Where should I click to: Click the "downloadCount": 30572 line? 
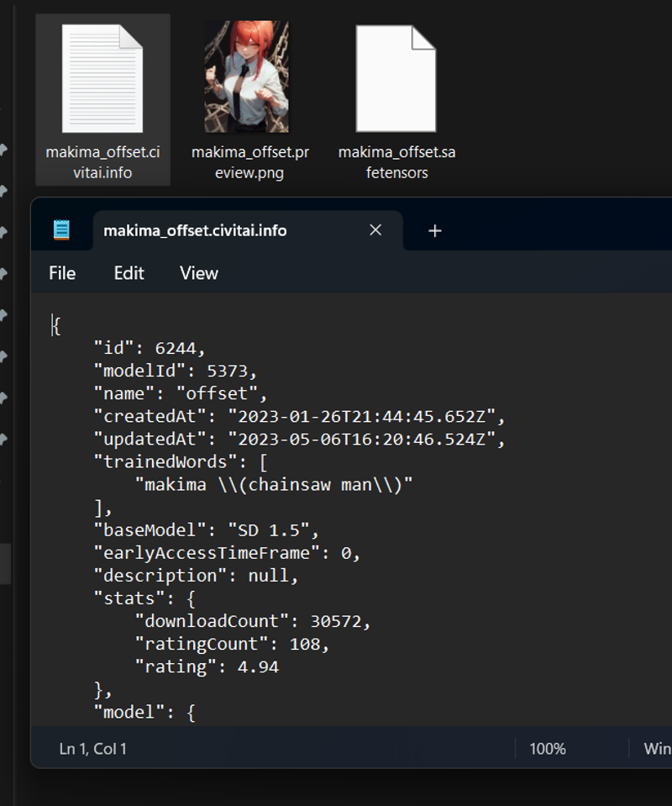coord(252,621)
